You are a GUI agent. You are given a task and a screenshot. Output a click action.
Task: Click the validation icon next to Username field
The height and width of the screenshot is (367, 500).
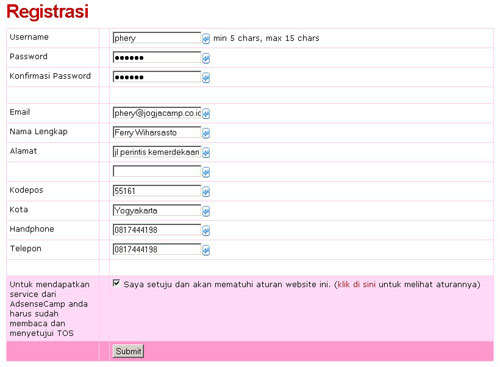click(x=206, y=39)
